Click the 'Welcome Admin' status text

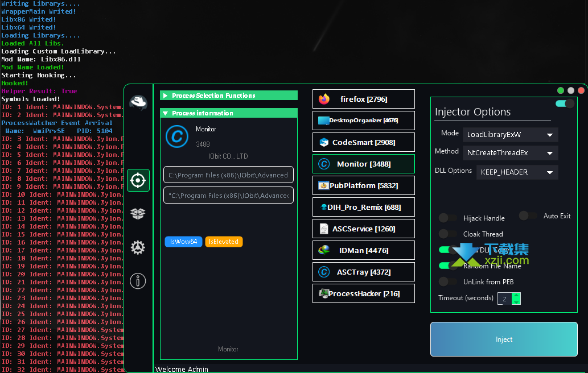[x=182, y=369]
